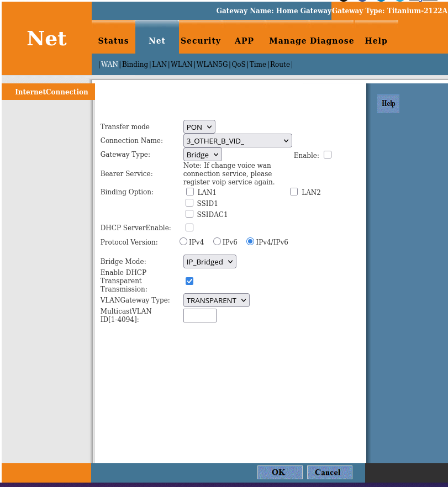Open the Gateway Type dropdown set to Bridge
The width and height of the screenshot is (448, 487).
coord(202,154)
